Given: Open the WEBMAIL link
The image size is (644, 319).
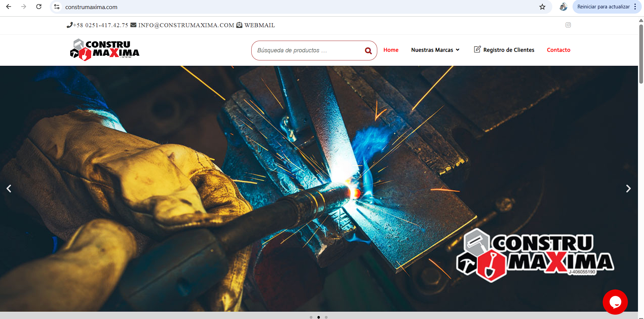Looking at the screenshot, I should coord(259,25).
